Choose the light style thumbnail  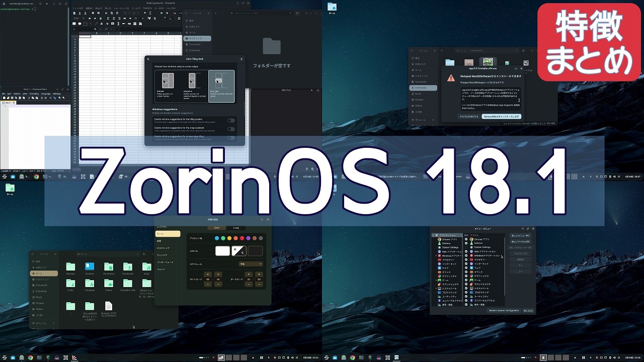coord(222,251)
